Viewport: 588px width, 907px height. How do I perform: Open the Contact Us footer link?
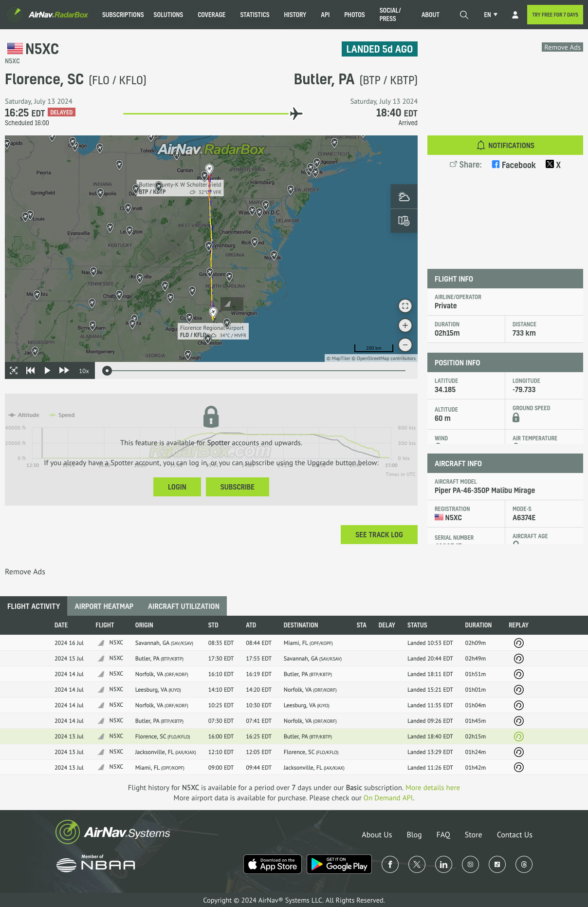514,835
